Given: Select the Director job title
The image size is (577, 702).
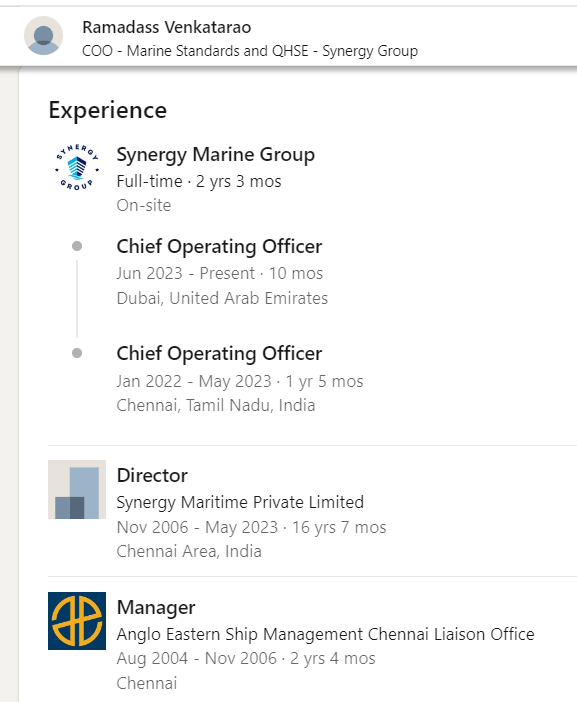Looking at the screenshot, I should 152,475.
